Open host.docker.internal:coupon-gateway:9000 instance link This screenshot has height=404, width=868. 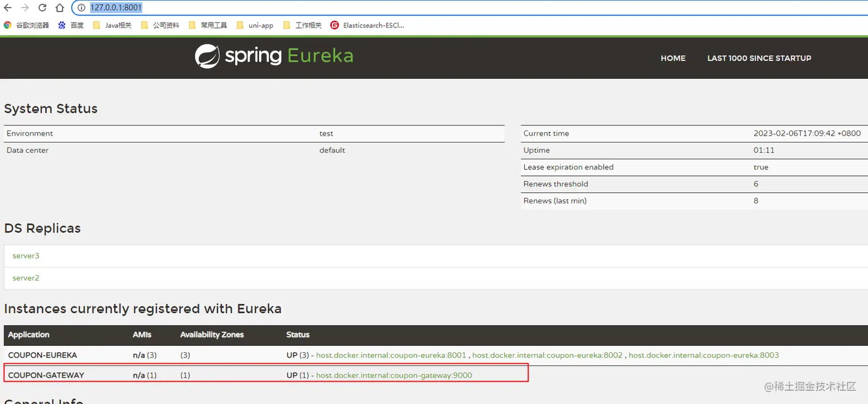tap(394, 375)
